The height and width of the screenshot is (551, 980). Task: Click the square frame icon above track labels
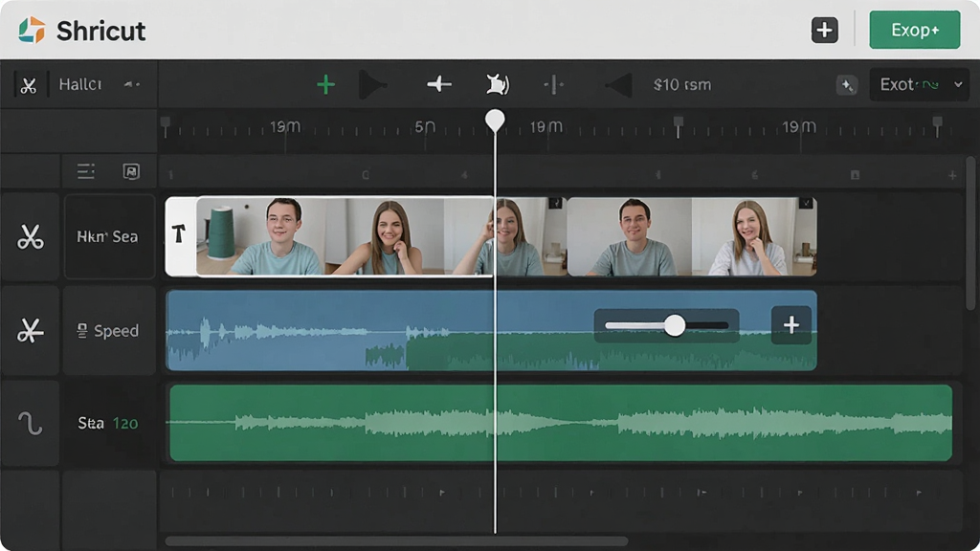(x=131, y=171)
